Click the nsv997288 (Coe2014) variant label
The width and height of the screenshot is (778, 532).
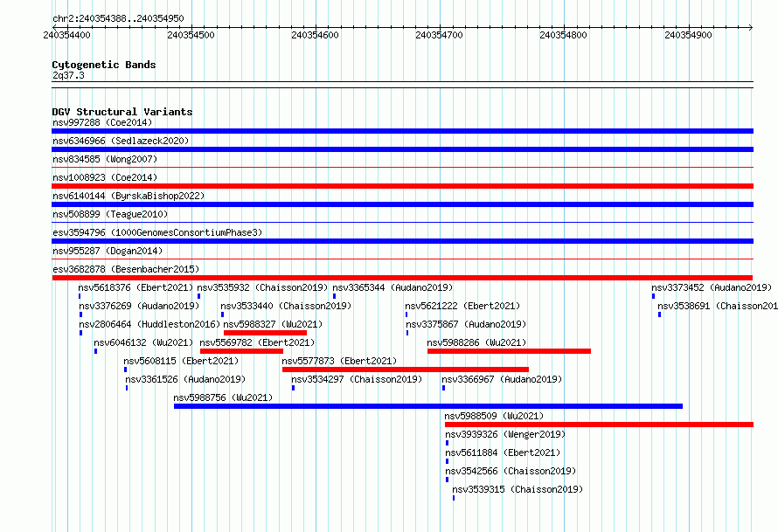click(102, 122)
